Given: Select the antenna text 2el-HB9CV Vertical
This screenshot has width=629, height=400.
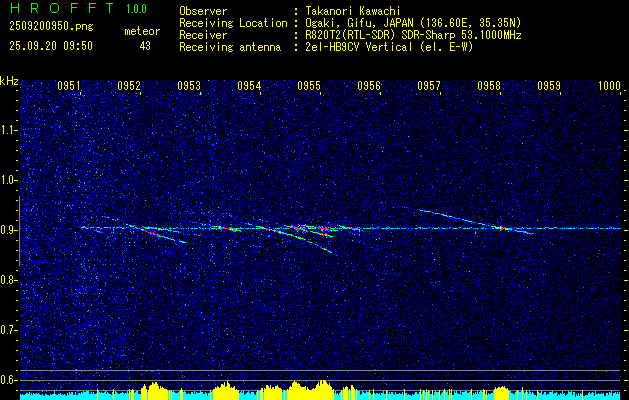Looking at the screenshot, I should (x=359, y=47).
